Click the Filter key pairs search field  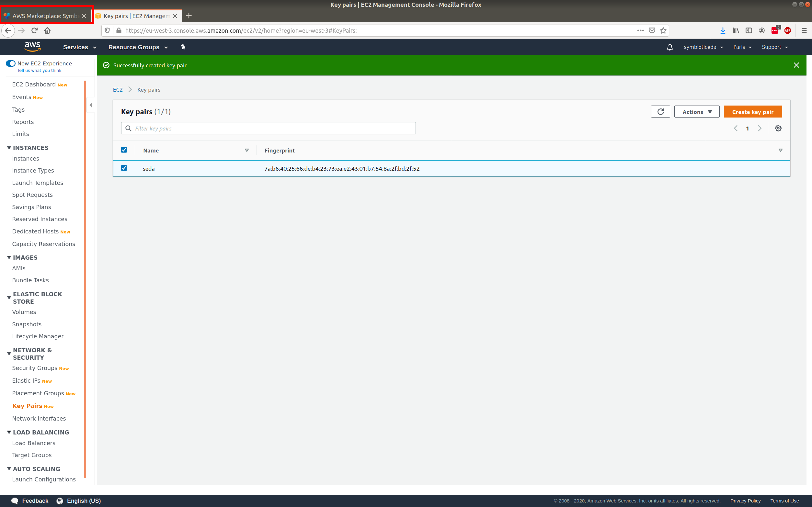coord(268,129)
